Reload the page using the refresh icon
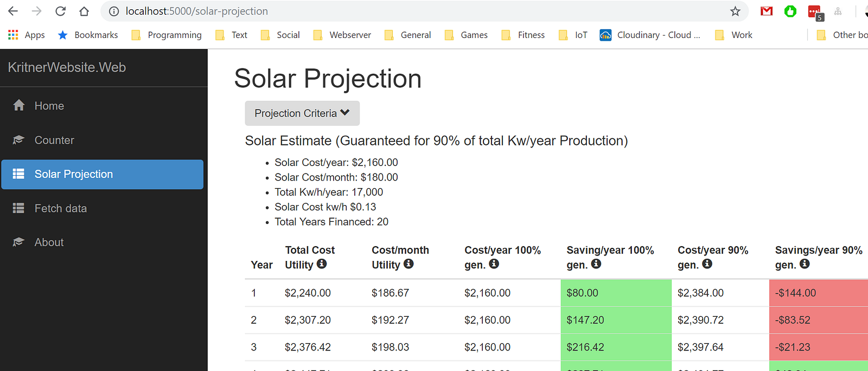Viewport: 868px width, 371px height. (60, 11)
